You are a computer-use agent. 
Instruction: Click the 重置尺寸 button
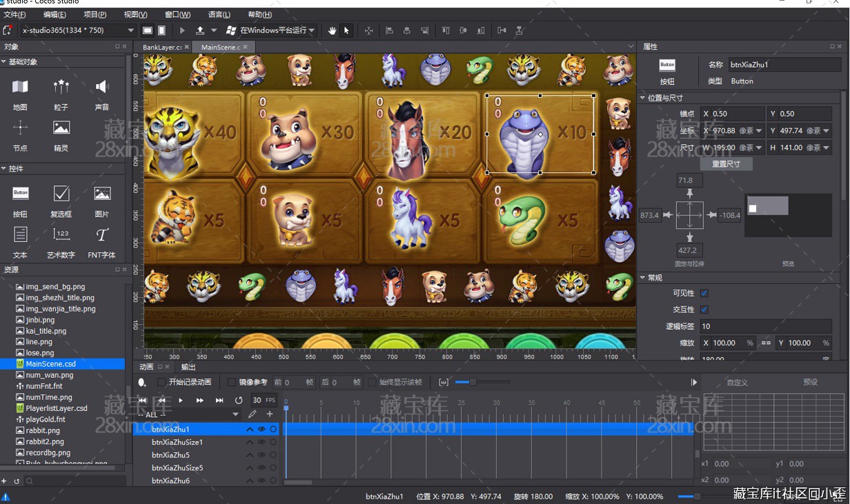point(726,164)
